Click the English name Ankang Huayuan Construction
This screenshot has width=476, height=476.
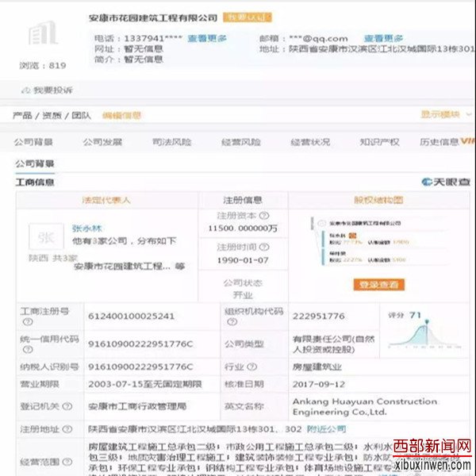click(x=365, y=406)
